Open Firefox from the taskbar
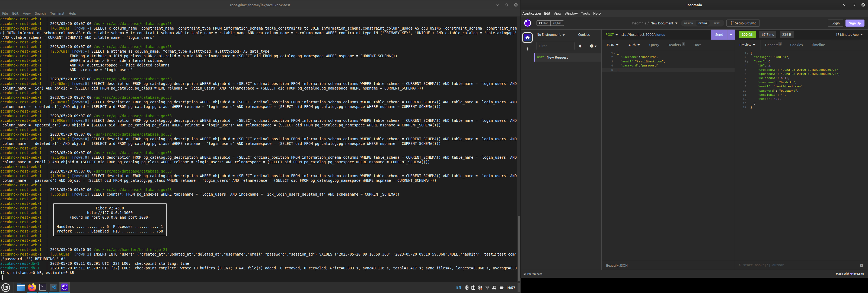868x293 pixels. coord(32,287)
